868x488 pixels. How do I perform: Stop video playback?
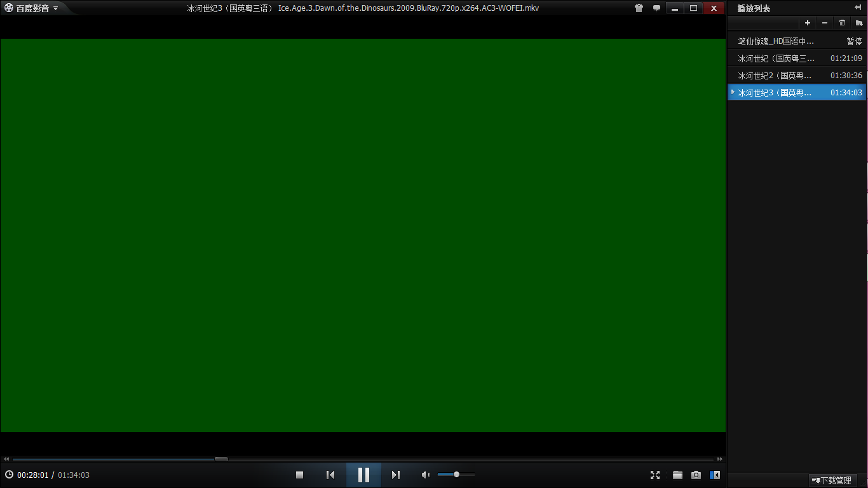(x=300, y=475)
